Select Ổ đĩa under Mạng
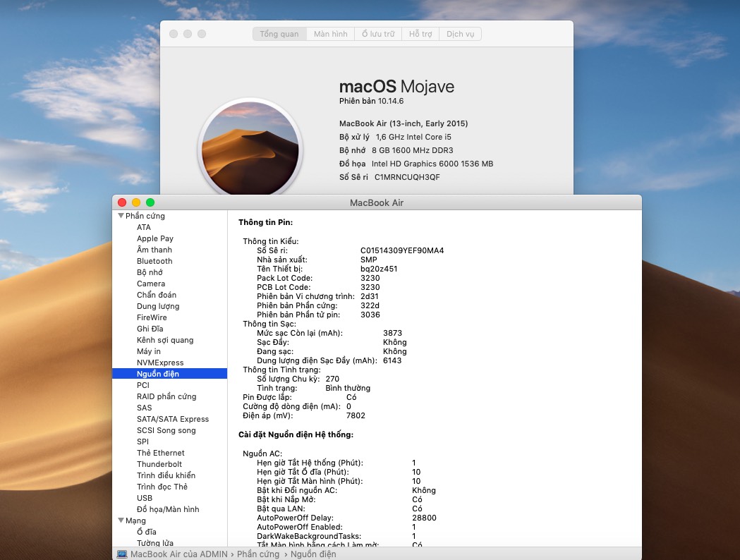The image size is (740, 560). pyautogui.click(x=146, y=532)
